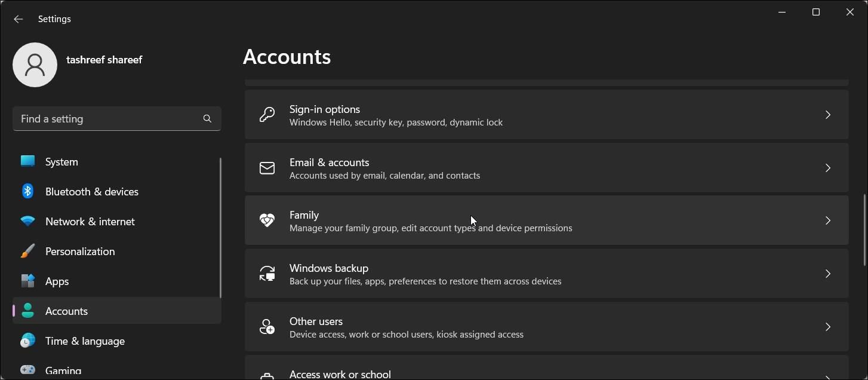This screenshot has height=380, width=868.
Task: Click the Find a setting search box
Action: (107, 119)
